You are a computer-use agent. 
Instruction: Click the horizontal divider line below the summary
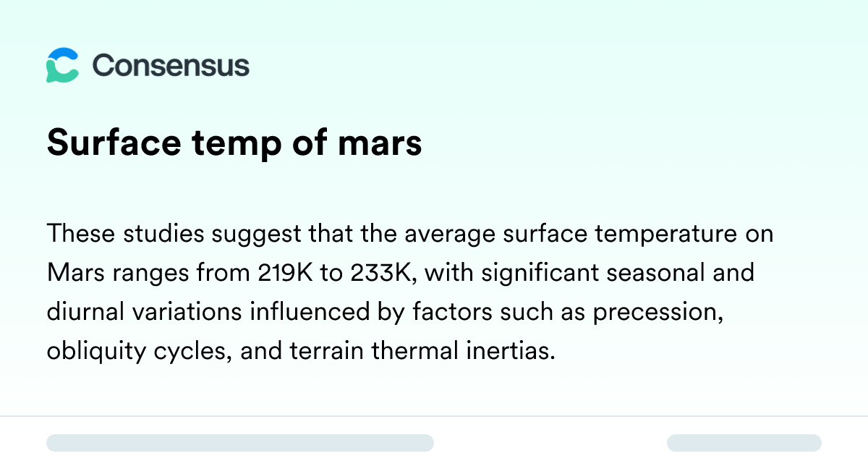(434, 416)
